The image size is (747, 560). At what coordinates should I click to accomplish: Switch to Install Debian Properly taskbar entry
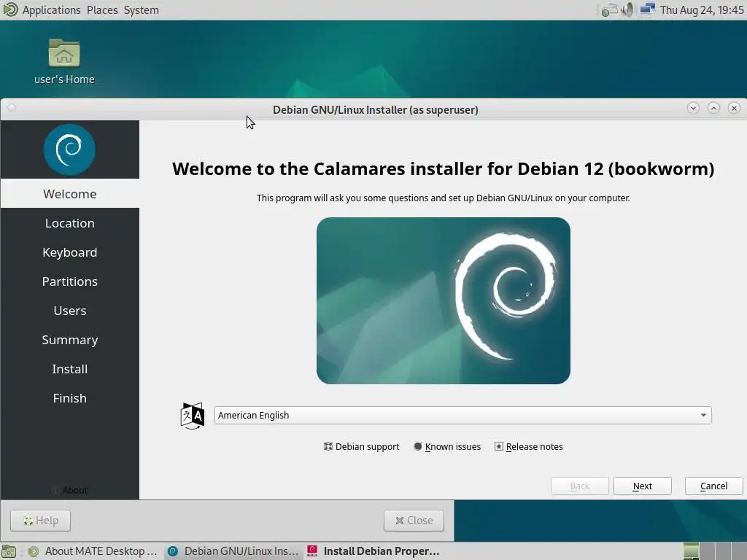tap(373, 551)
